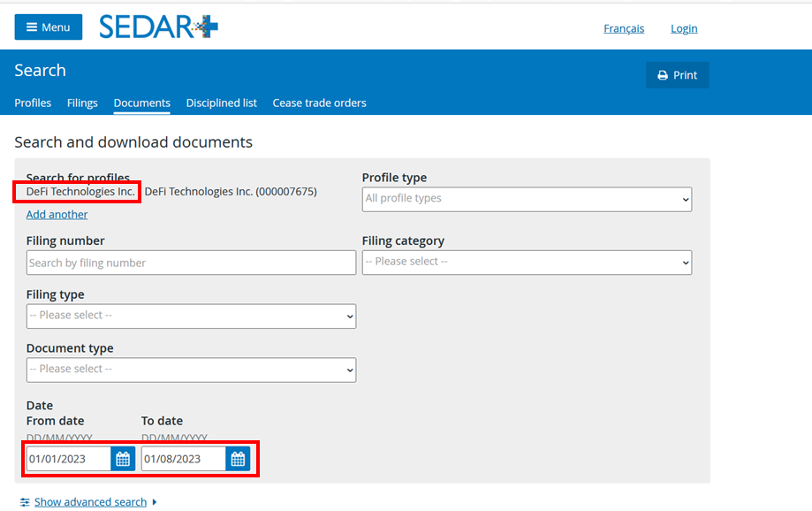Open the Login link
This screenshot has width=812, height=511.
[684, 28]
